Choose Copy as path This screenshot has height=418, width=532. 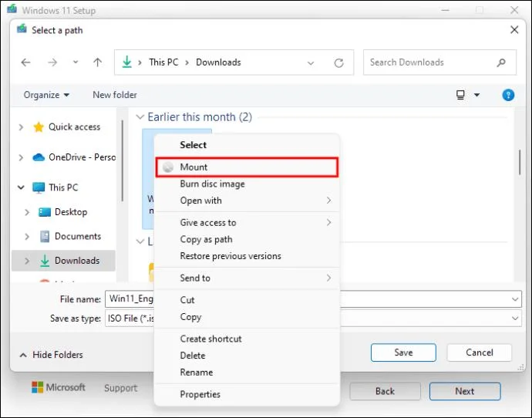(247, 239)
